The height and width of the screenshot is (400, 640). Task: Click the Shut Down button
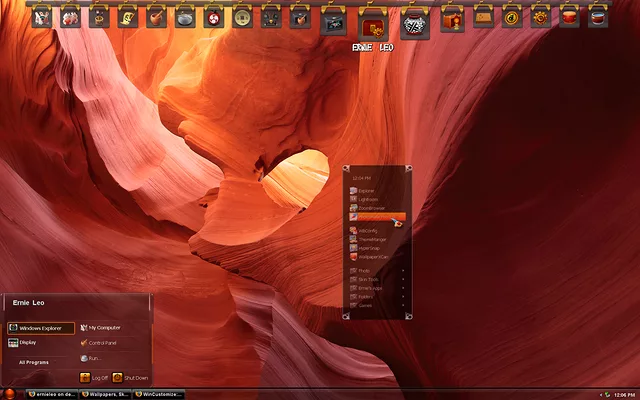tap(130, 378)
